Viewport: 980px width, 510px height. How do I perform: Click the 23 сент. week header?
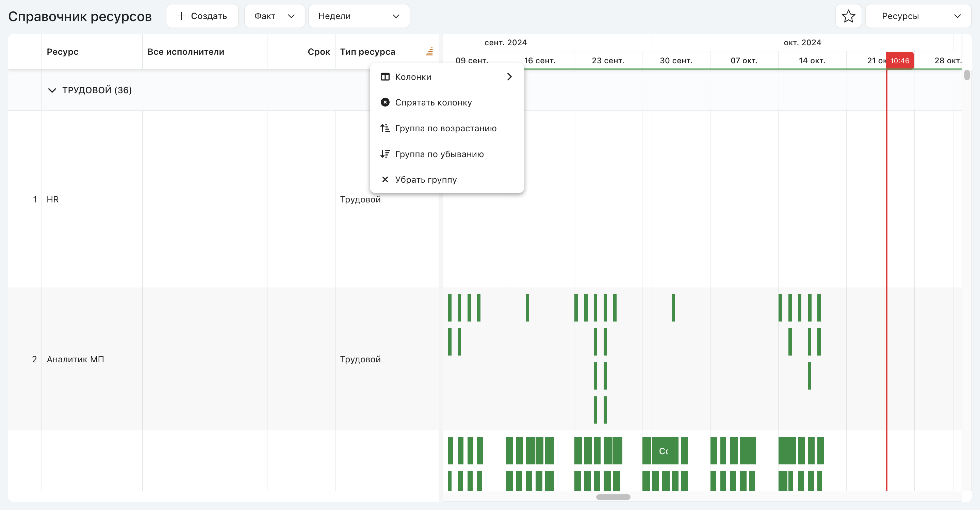(607, 61)
